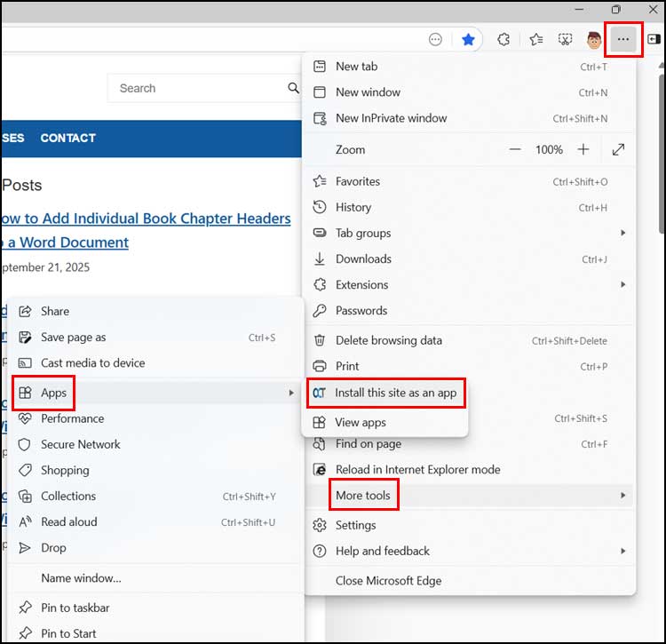Click the circled ellipsis icon in address bar
This screenshot has width=666, height=644.
[x=435, y=39]
